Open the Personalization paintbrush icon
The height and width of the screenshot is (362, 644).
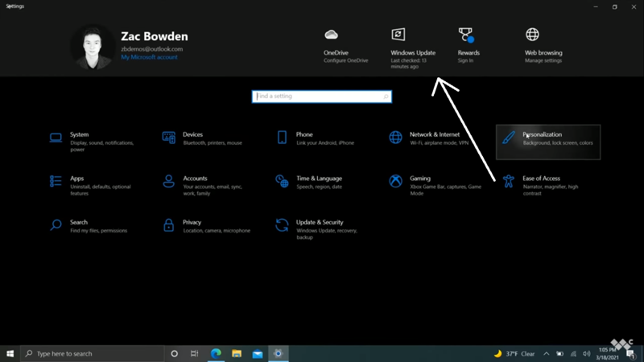click(x=509, y=138)
